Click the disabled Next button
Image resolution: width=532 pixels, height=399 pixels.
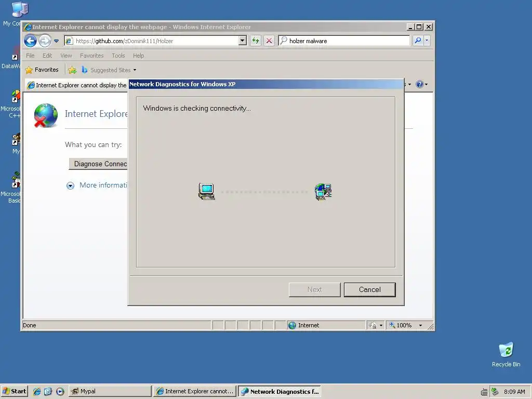314,289
